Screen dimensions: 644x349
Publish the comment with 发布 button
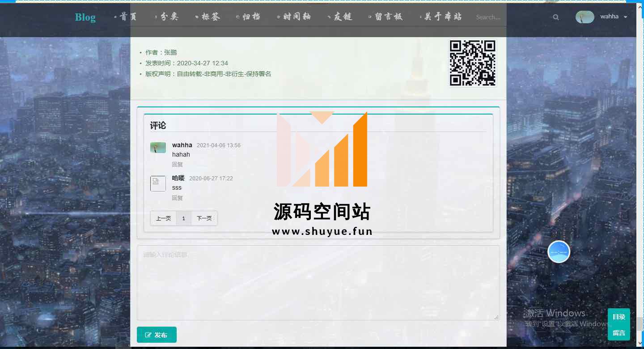point(157,335)
